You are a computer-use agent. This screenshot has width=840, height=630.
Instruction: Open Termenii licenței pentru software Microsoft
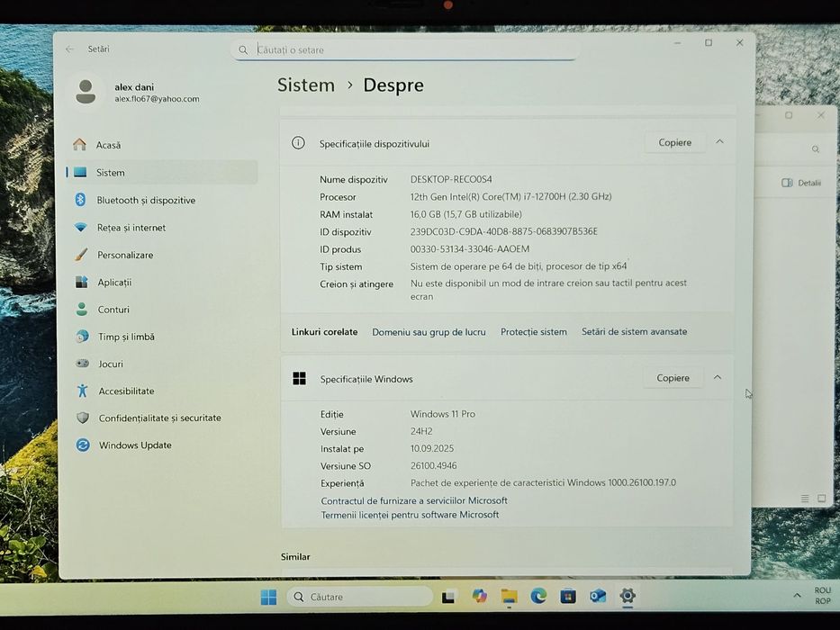[x=410, y=514]
